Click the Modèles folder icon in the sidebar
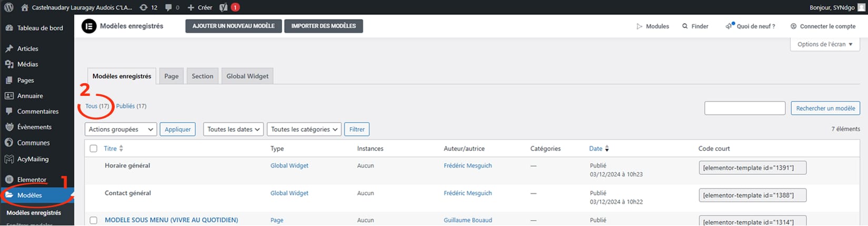The width and height of the screenshot is (868, 226). [x=9, y=195]
